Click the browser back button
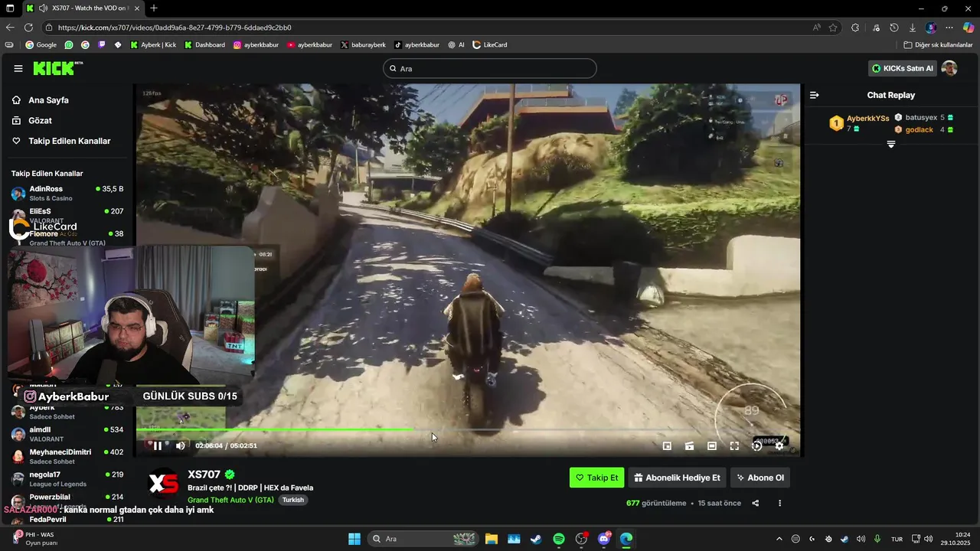This screenshot has height=551, width=980. pyautogui.click(x=10, y=28)
